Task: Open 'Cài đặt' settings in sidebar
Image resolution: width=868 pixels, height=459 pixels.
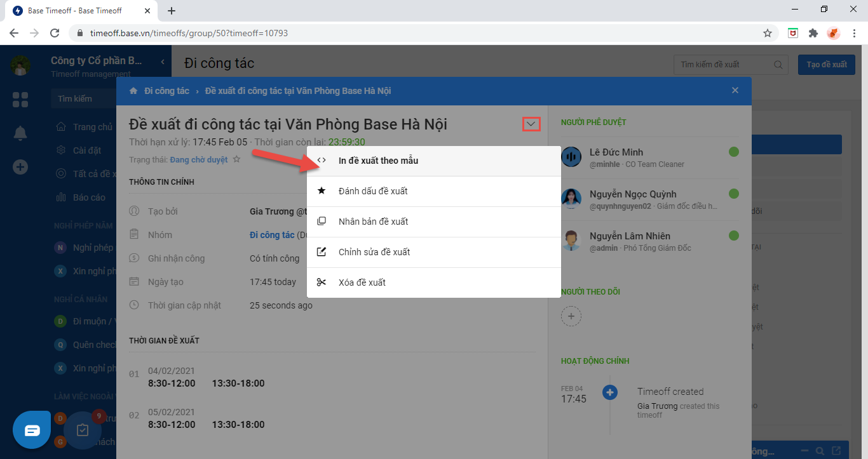Action: click(x=79, y=150)
